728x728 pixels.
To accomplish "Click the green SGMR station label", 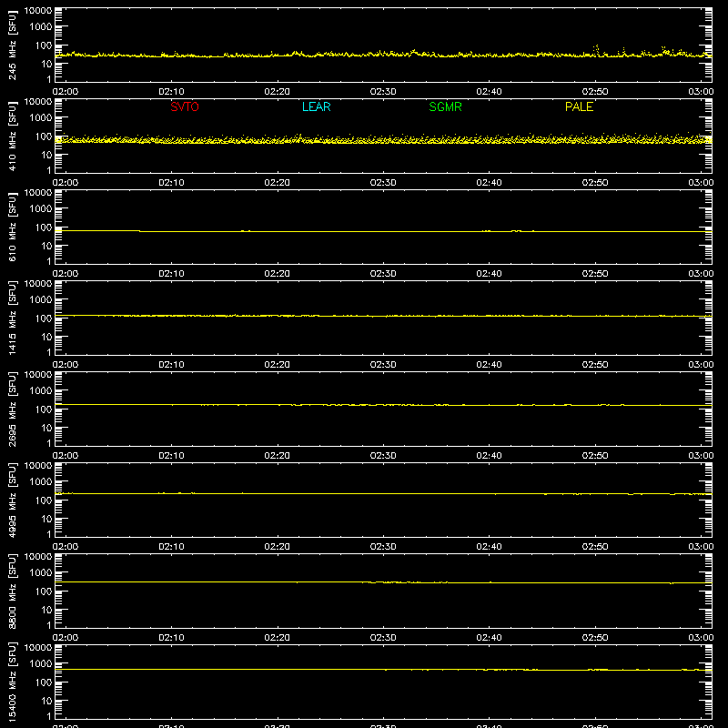I will click(445, 106).
